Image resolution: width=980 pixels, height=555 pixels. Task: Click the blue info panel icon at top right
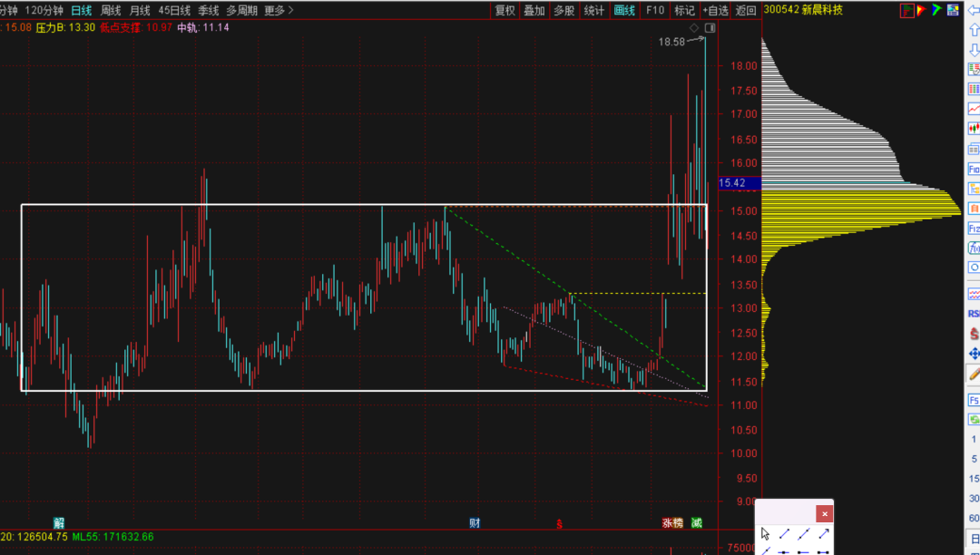tap(953, 10)
